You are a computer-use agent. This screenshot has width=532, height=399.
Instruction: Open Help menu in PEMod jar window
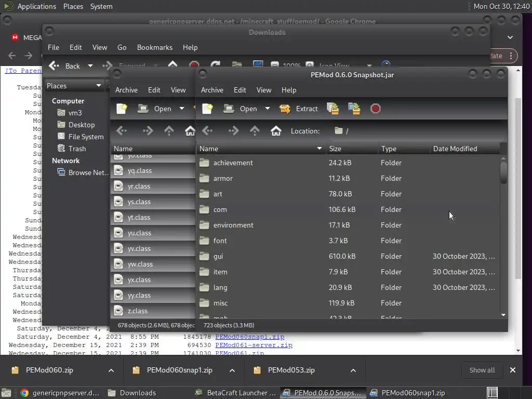pos(289,90)
